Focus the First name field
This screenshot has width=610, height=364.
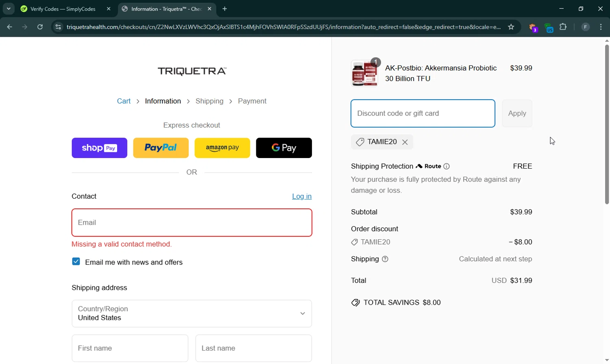click(x=130, y=348)
